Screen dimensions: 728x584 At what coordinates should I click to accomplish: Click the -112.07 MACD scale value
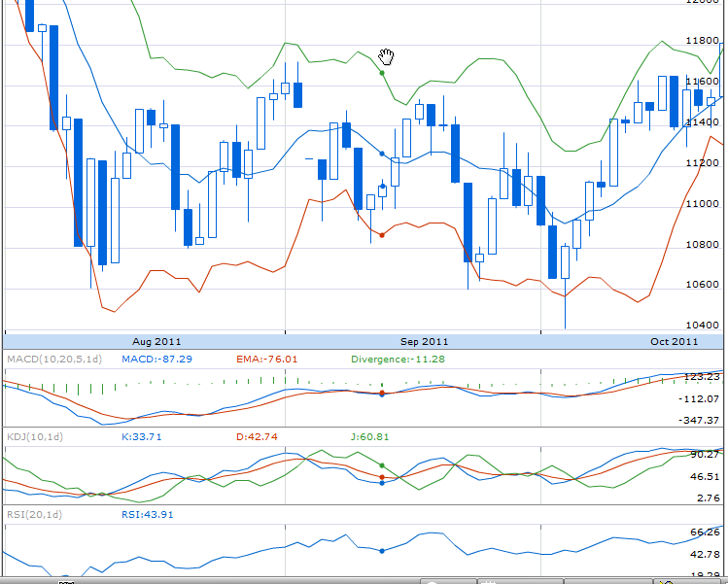[x=699, y=398]
